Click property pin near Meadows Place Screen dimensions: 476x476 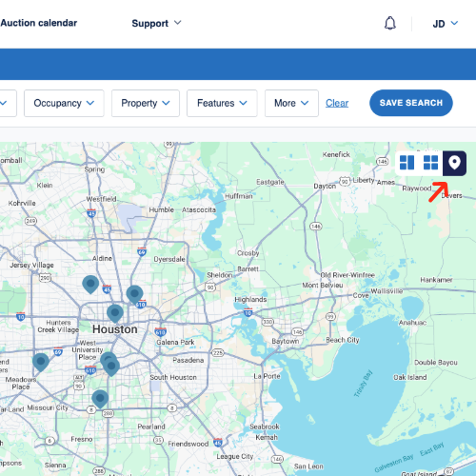[41, 362]
